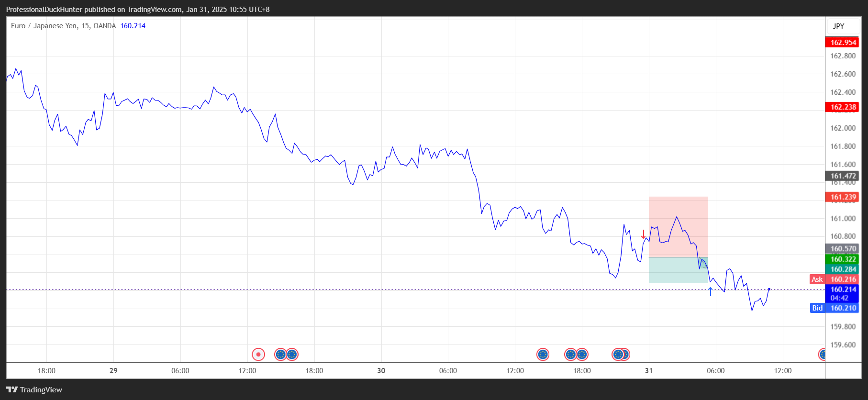Click the teal 160.284 price label

[x=842, y=269]
